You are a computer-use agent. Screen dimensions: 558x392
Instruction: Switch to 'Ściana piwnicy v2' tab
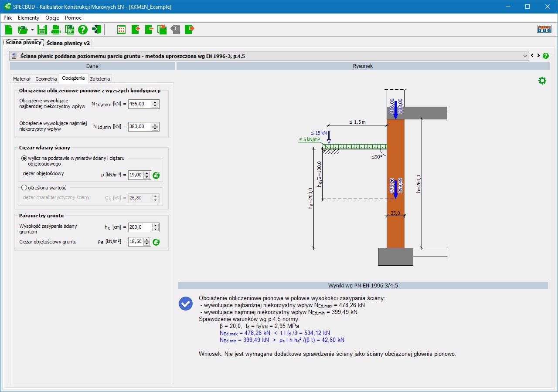pyautogui.click(x=68, y=43)
